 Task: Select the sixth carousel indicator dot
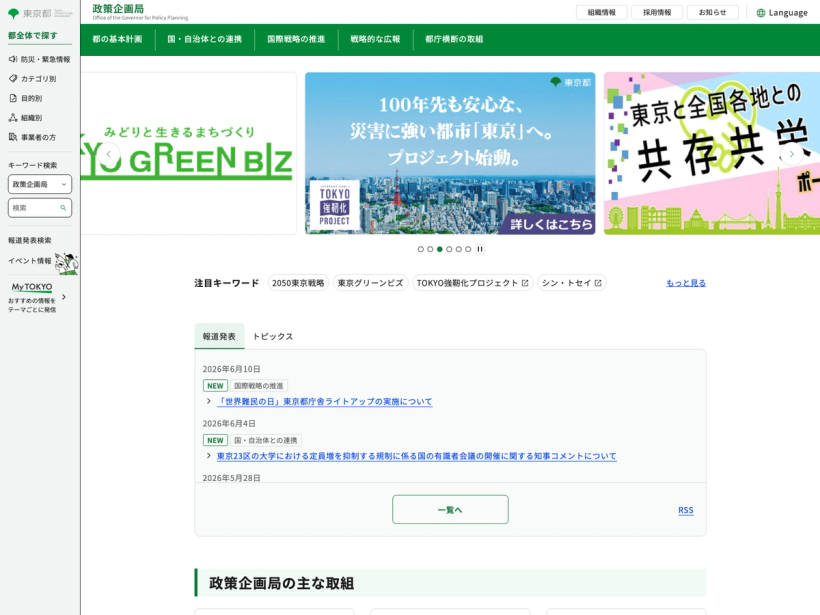[x=468, y=249]
